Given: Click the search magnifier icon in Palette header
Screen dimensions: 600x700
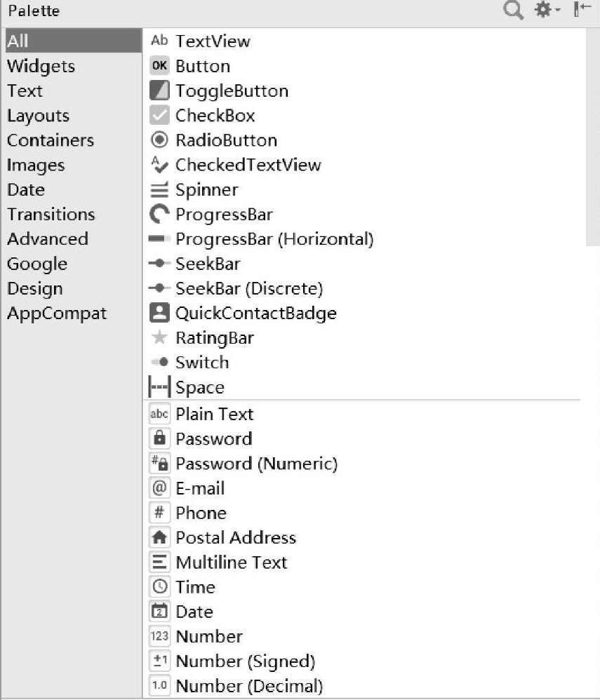Looking at the screenshot, I should (x=513, y=11).
